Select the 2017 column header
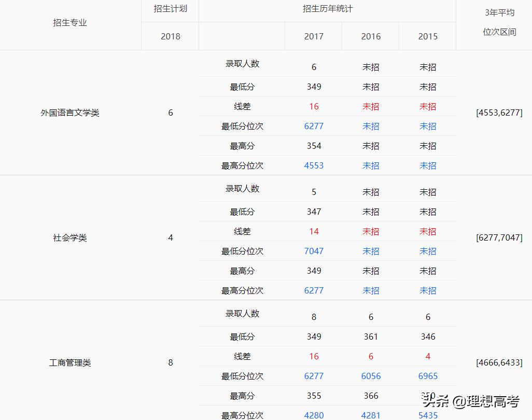 (x=314, y=36)
